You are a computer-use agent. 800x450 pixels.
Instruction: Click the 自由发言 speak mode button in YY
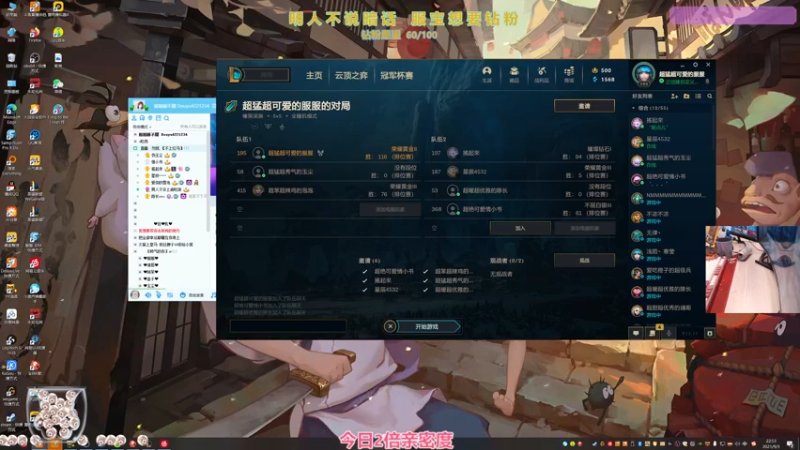(192, 295)
